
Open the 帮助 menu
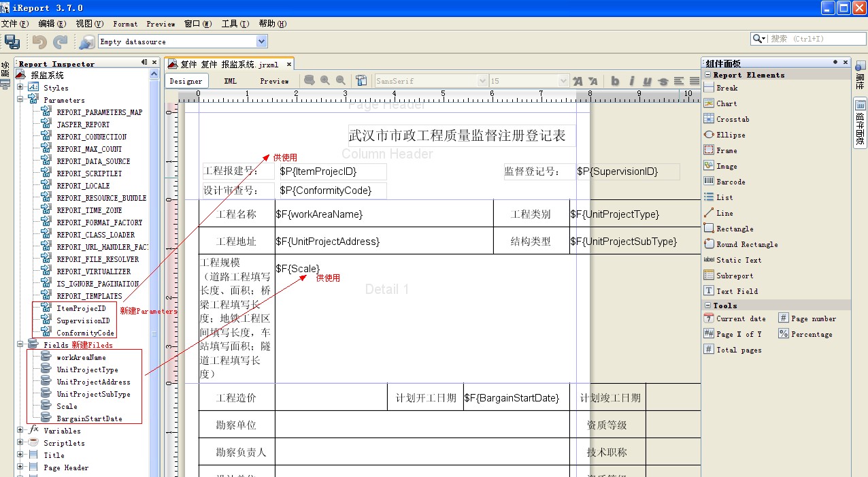[x=273, y=24]
